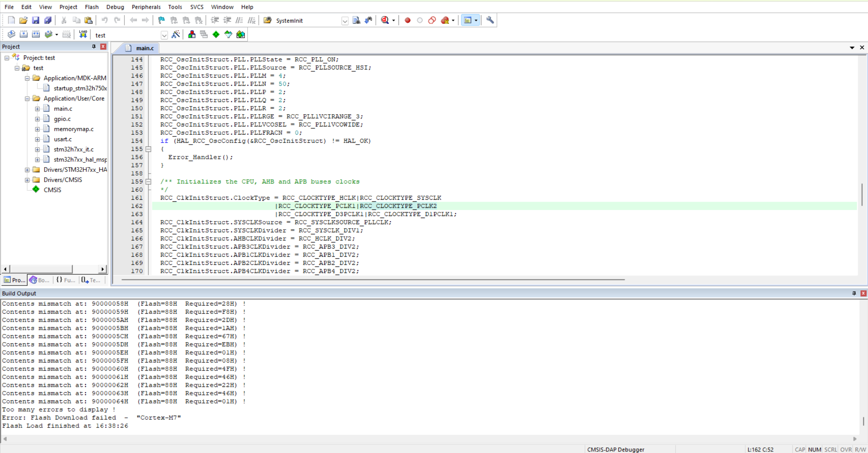Collapse the code fold at line 155
868x453 pixels.
(x=148, y=149)
